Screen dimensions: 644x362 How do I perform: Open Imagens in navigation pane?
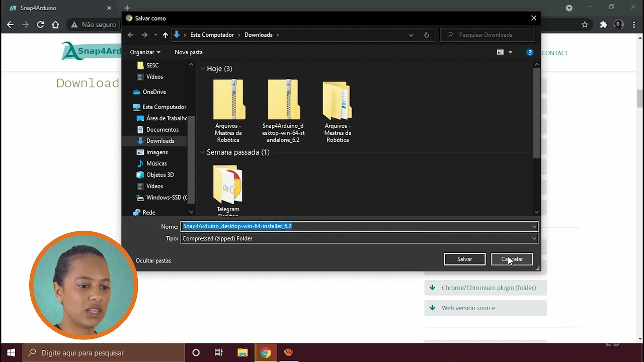pyautogui.click(x=152, y=152)
